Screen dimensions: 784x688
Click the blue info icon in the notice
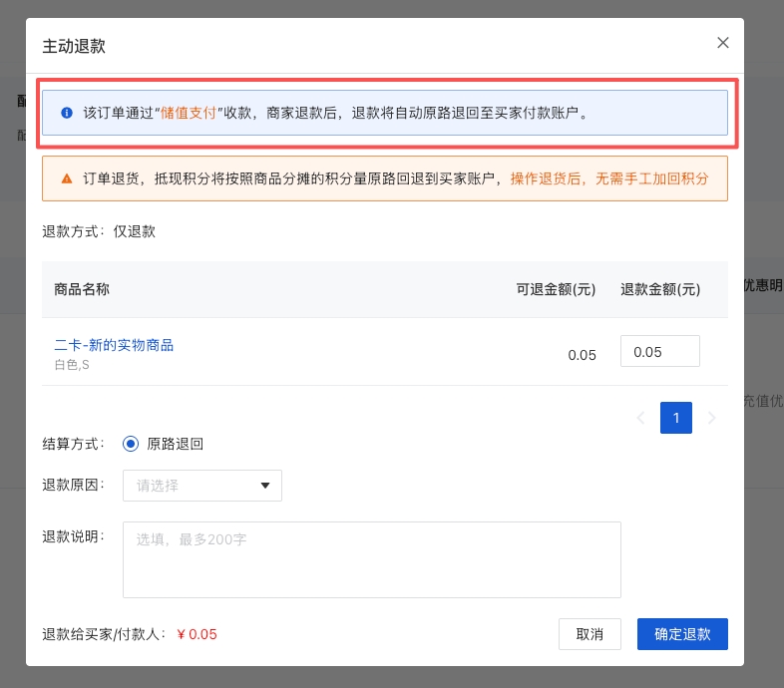[x=67, y=113]
